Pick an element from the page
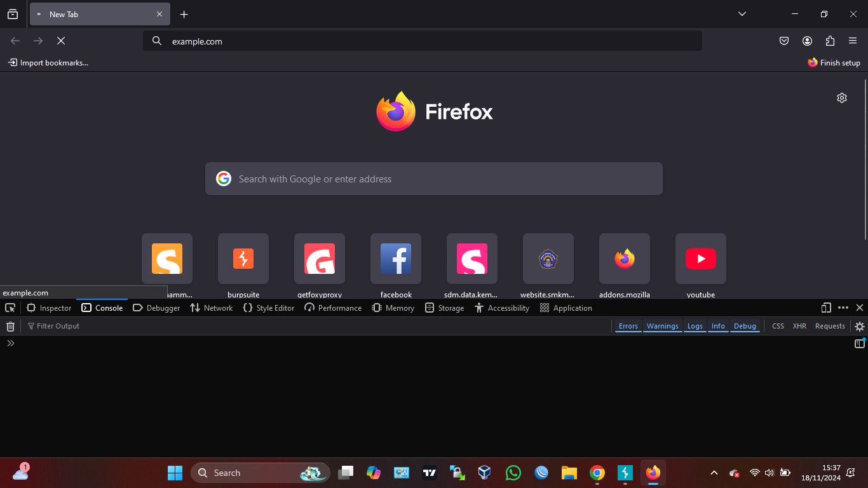This screenshot has height=488, width=868. [10, 308]
